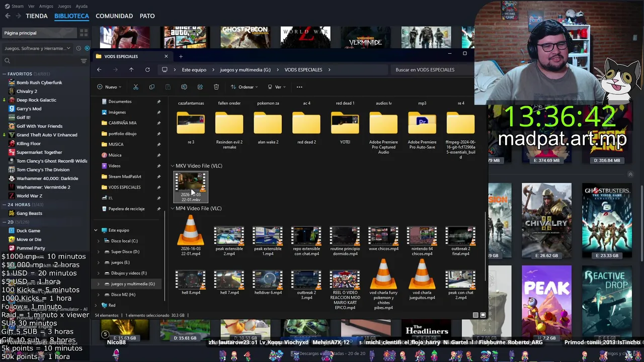Click the Share icon in Explorer toolbar
Image resolution: width=644 pixels, height=362 pixels.
coord(200,87)
